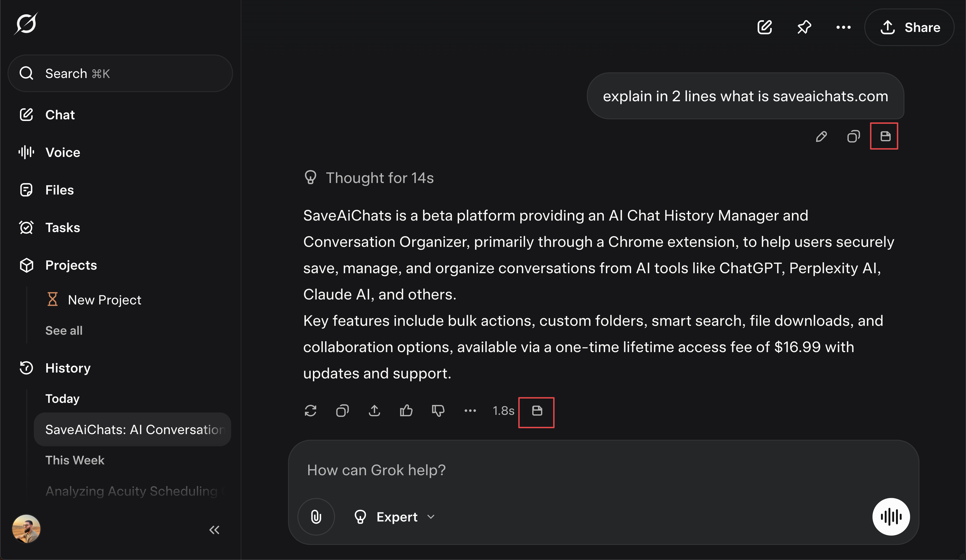Click the How can Grok help input
Image resolution: width=966 pixels, height=560 pixels.
(x=603, y=470)
